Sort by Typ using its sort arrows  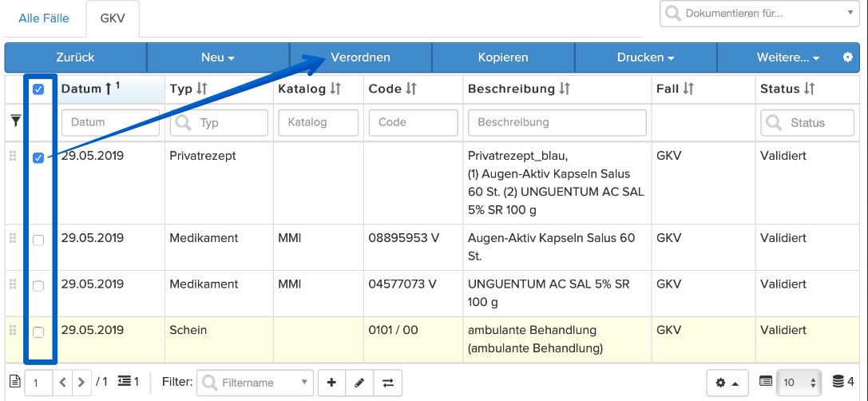click(x=202, y=89)
